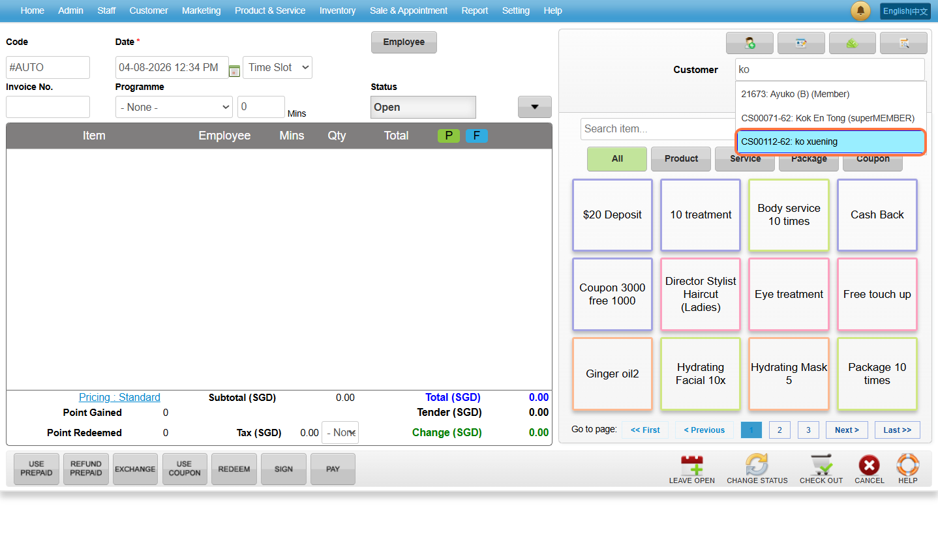Click the Check Out cart icon
This screenshot has width=938, height=560.
point(821,465)
